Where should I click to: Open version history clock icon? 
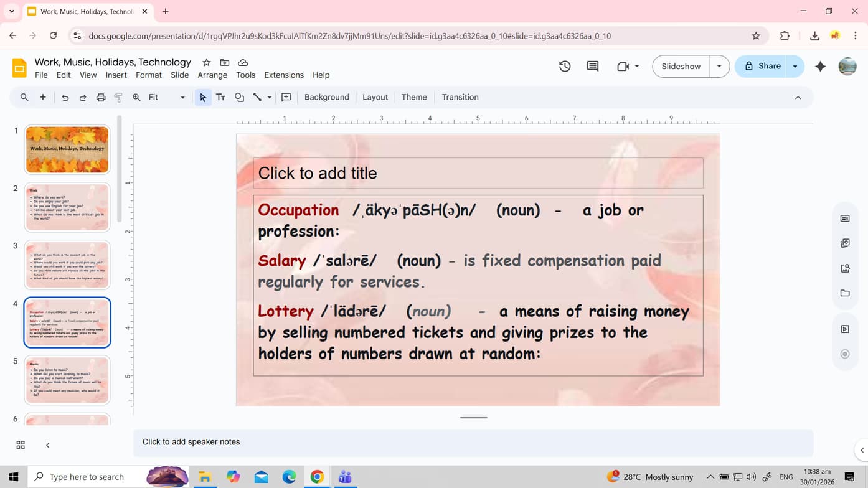click(x=564, y=65)
